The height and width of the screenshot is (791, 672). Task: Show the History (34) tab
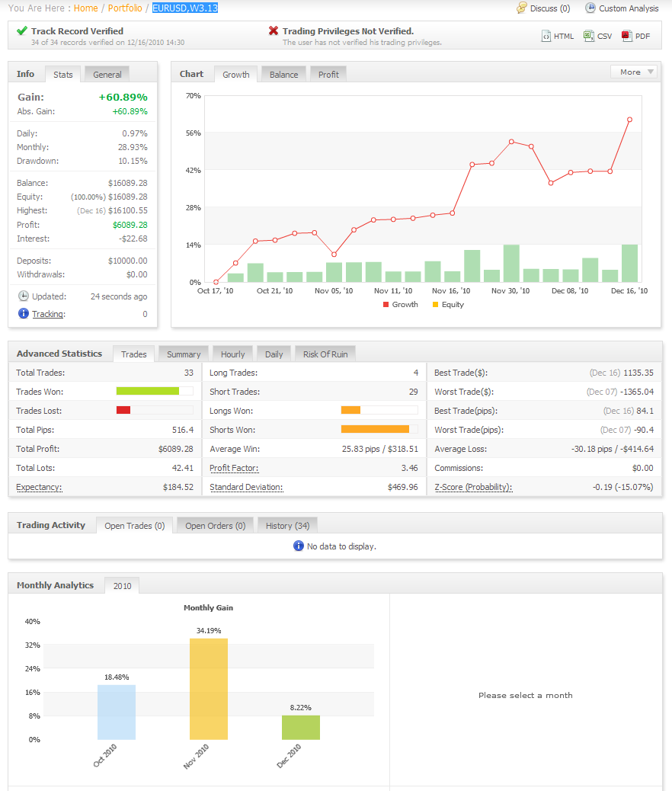click(287, 526)
